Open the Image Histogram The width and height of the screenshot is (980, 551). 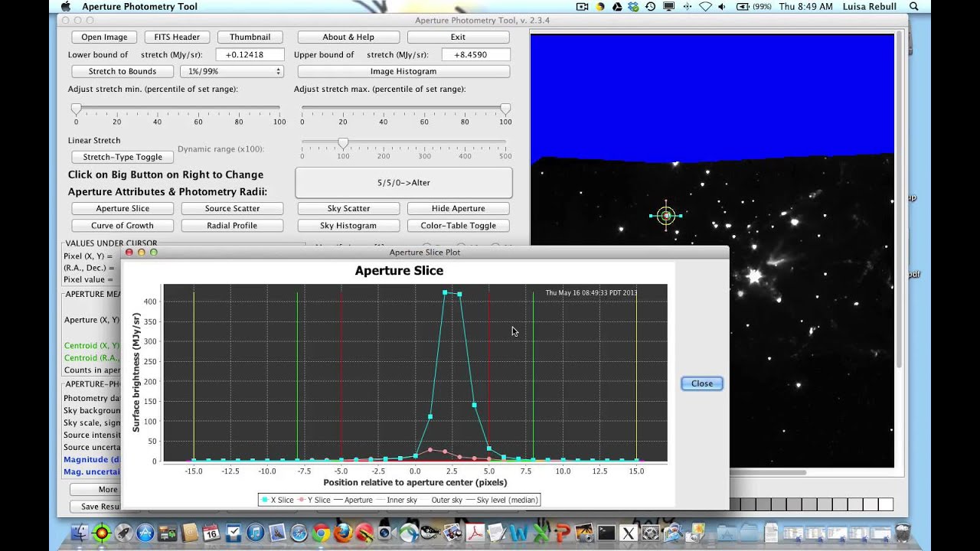click(403, 71)
